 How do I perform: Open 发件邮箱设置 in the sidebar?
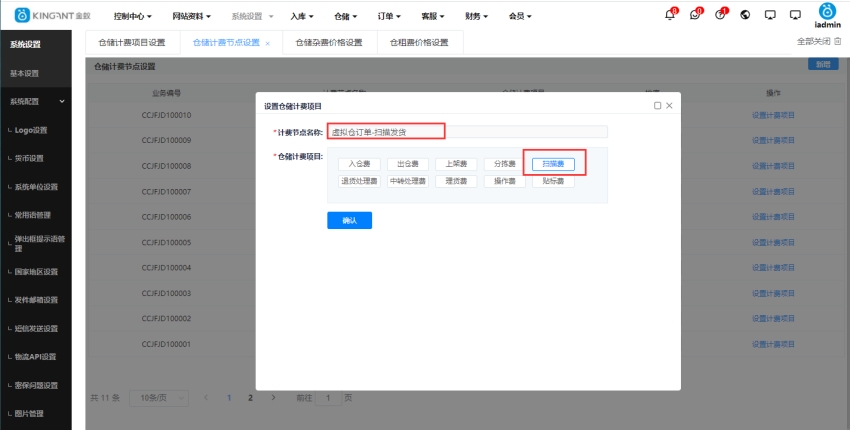36,300
